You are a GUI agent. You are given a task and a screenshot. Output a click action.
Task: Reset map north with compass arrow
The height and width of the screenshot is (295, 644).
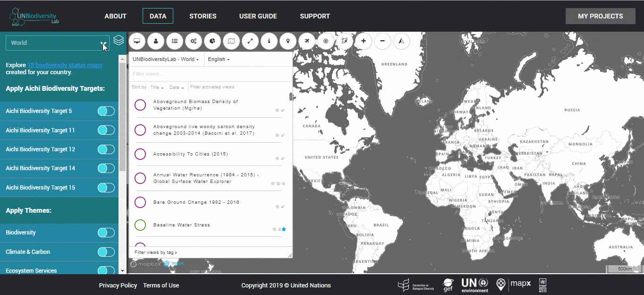click(x=401, y=41)
